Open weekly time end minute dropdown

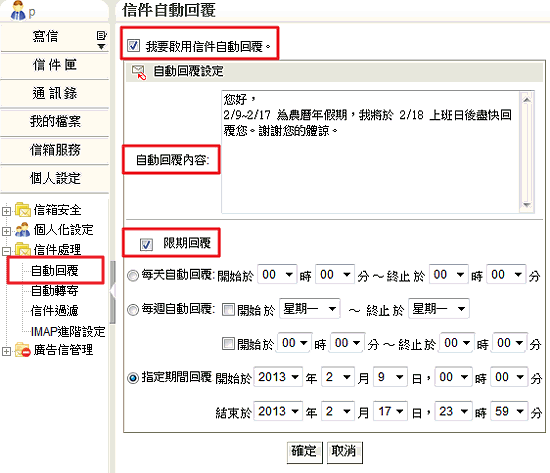(510, 343)
